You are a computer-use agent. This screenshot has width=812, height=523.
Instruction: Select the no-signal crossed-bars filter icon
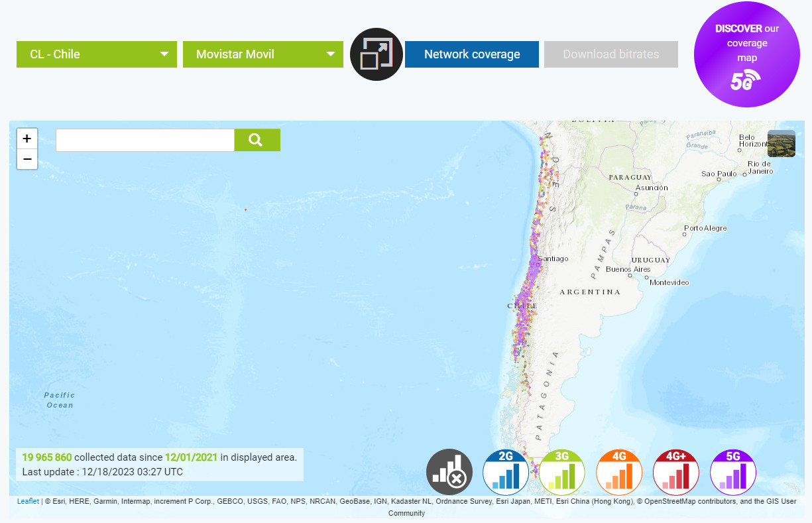pos(449,472)
